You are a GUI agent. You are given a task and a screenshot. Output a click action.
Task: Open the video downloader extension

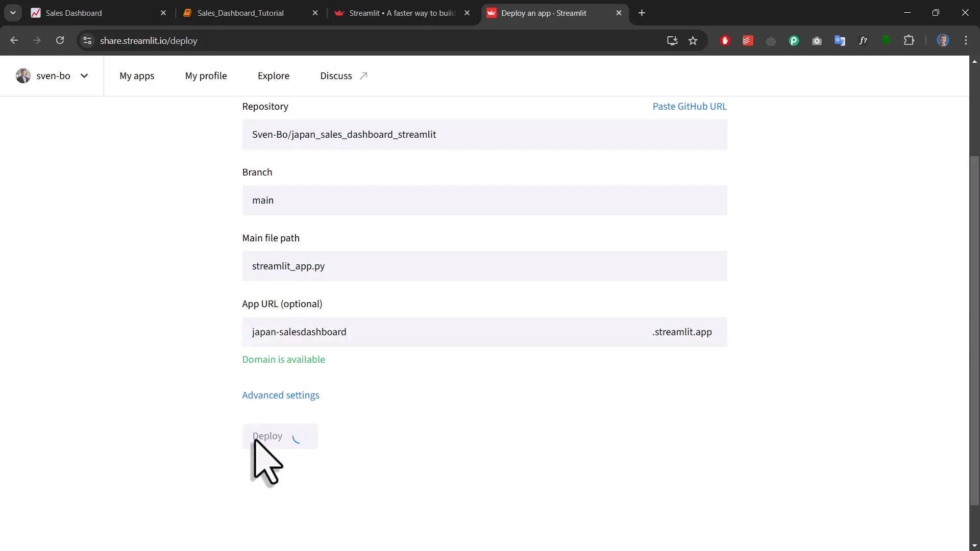pos(887,41)
